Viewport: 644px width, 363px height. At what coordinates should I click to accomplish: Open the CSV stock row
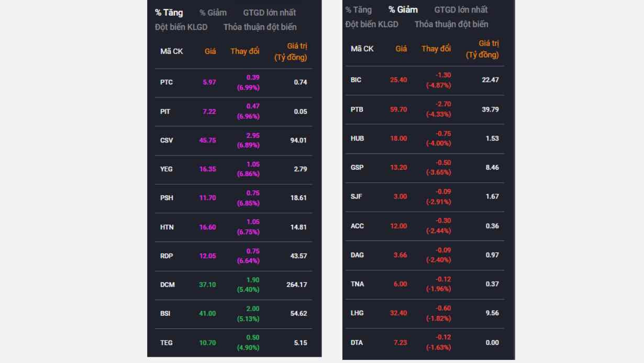pyautogui.click(x=168, y=140)
